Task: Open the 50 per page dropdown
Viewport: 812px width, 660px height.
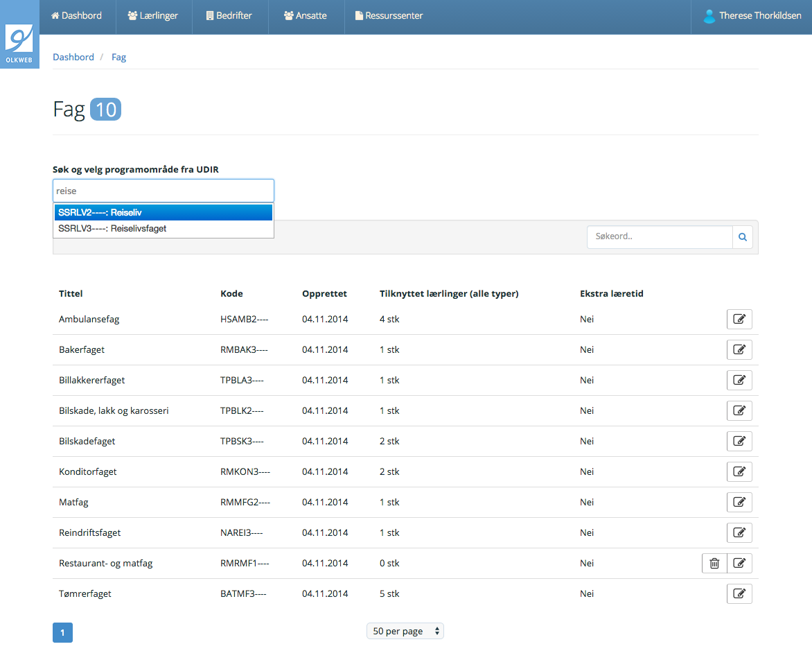Action: tap(405, 632)
